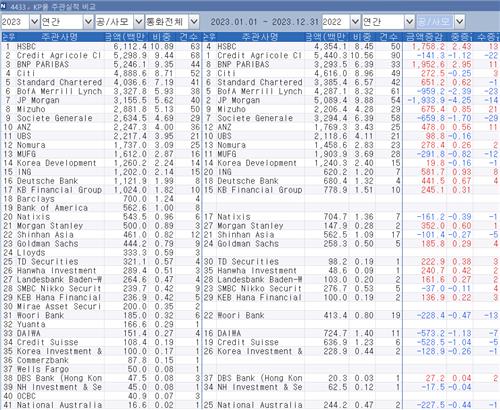500x410 pixels.
Task: Expand the 통화전체 currency dropdown
Action: click(194, 22)
